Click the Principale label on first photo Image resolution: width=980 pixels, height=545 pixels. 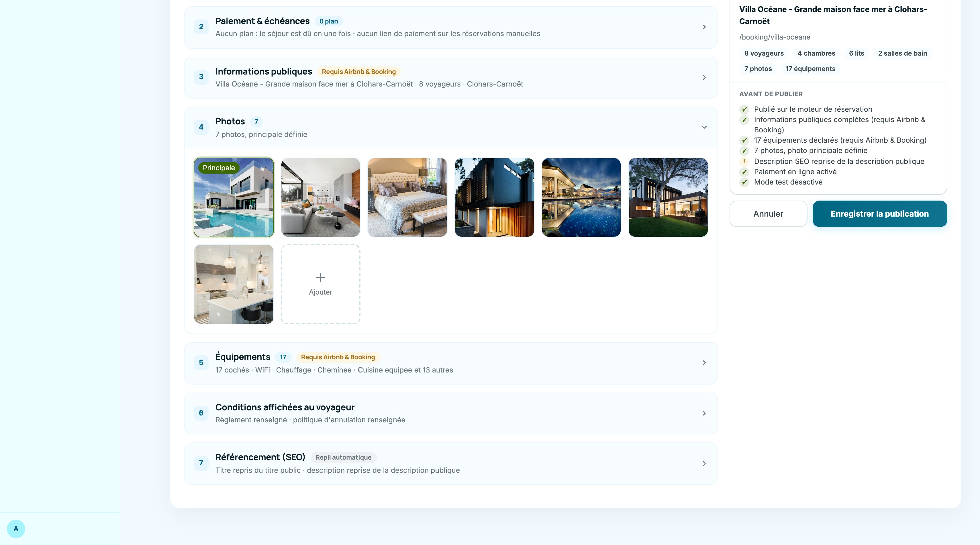point(219,168)
